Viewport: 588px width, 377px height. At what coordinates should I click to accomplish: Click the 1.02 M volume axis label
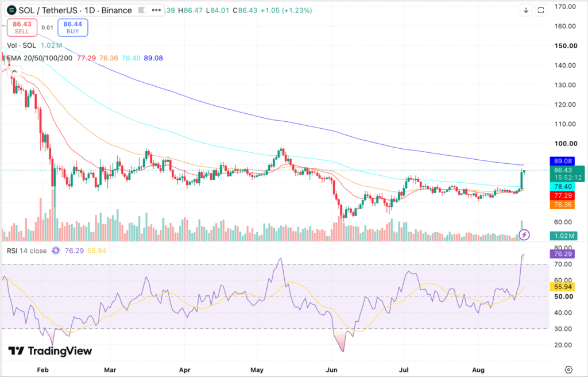564,236
